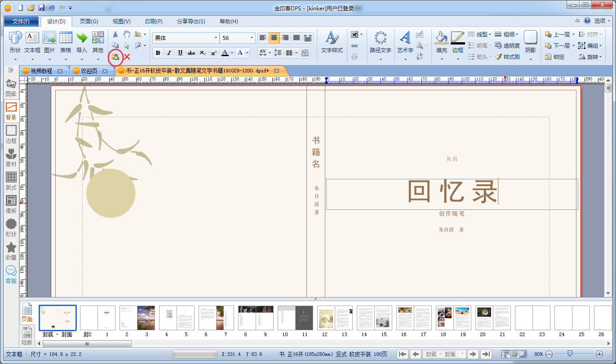
Task: Click the paste icon circled in red
Action: point(115,57)
